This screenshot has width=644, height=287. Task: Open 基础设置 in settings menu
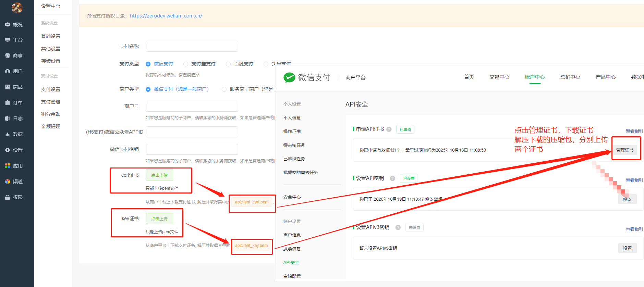(x=51, y=36)
